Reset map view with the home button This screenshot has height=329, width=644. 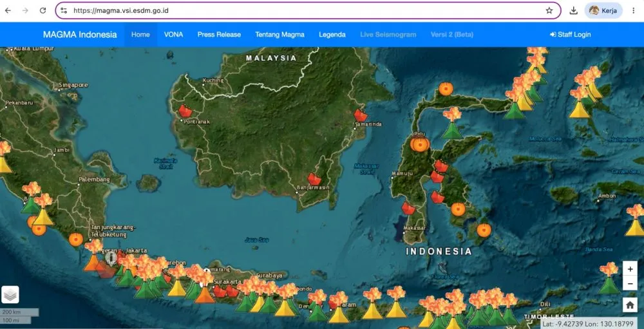point(630,305)
